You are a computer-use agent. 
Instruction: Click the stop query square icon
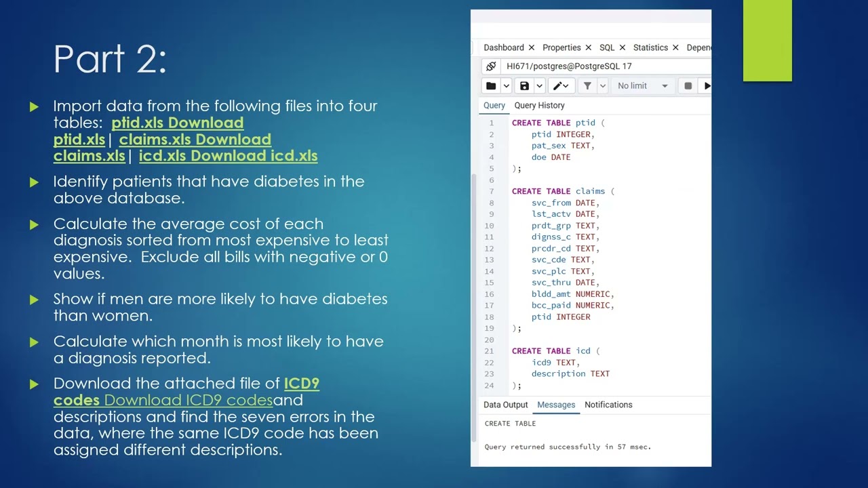[688, 86]
